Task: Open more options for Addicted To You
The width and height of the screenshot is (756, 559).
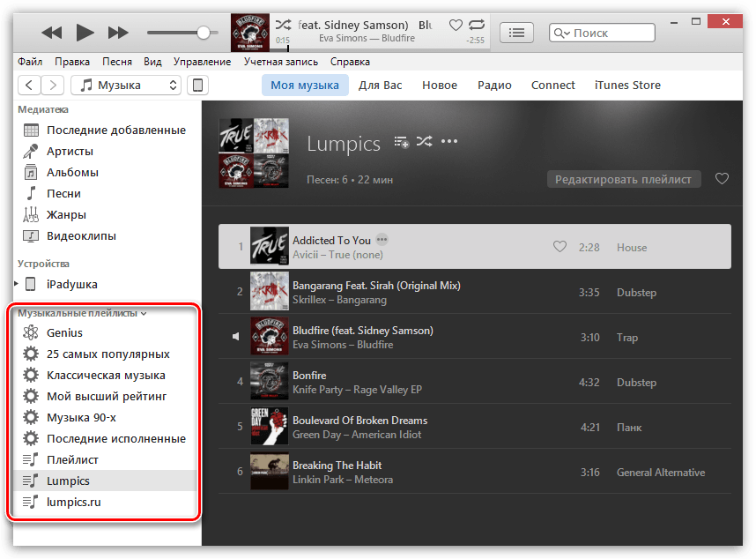Action: pos(382,239)
